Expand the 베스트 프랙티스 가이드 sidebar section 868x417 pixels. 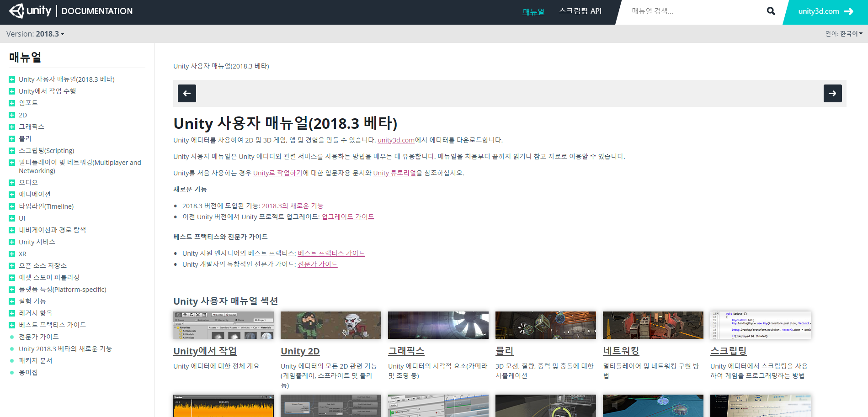[12, 325]
